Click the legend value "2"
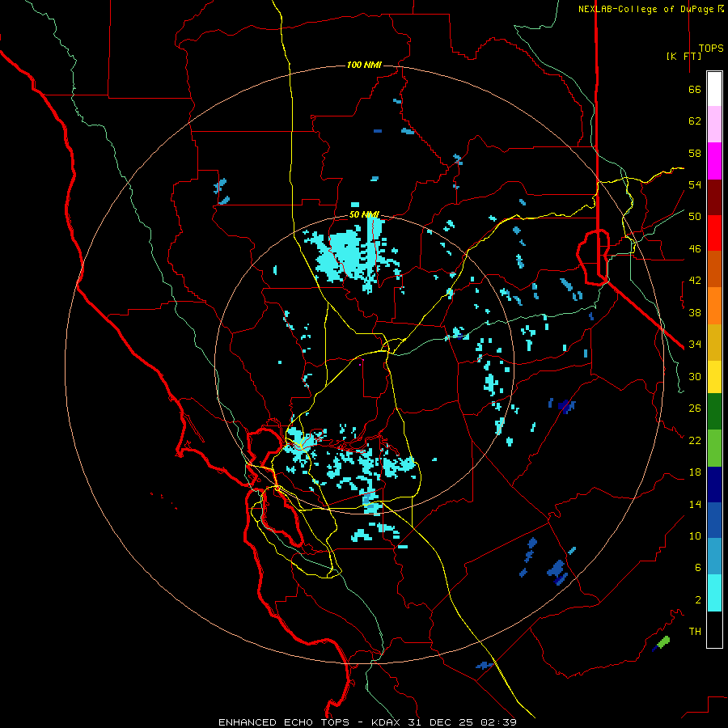 click(x=698, y=599)
